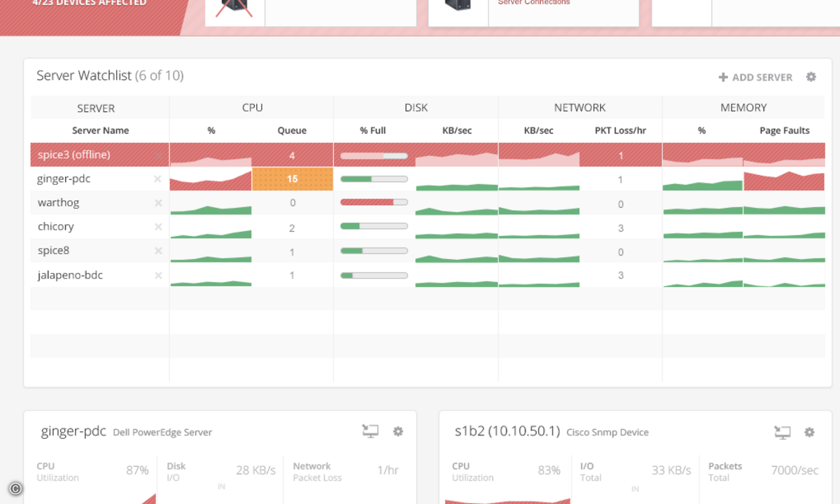The width and height of the screenshot is (840, 504).
Task: Click s1b2 CPU Utilization 83% stat
Action: click(x=506, y=472)
